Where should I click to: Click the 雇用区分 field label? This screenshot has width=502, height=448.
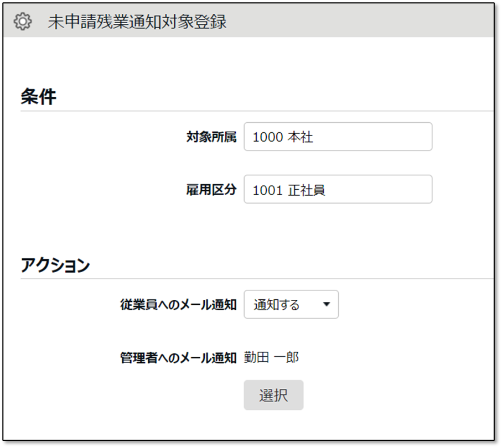click(211, 190)
